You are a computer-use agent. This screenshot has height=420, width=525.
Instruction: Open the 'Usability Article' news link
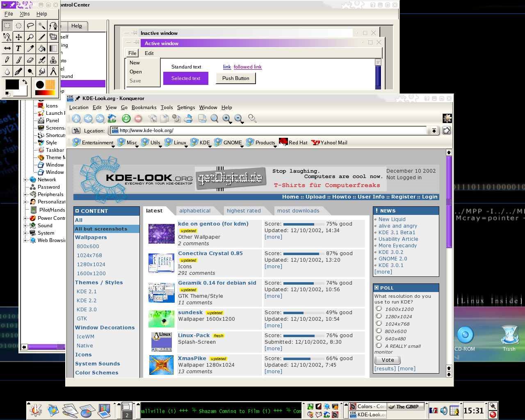tap(398, 239)
